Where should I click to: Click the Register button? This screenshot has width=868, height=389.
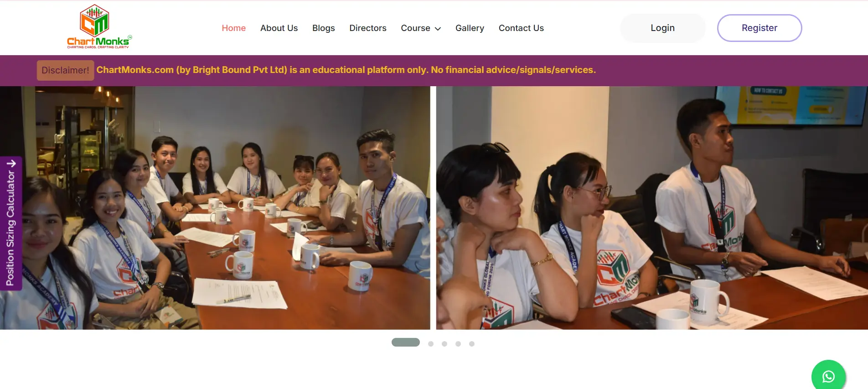click(759, 28)
